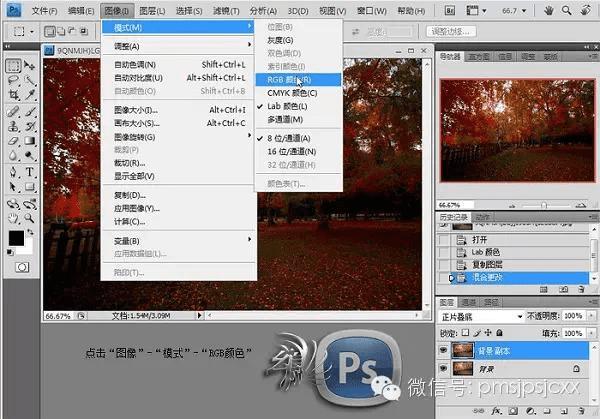The image size is (600, 419).
Task: Click the foreground color swatch
Action: coord(16,238)
